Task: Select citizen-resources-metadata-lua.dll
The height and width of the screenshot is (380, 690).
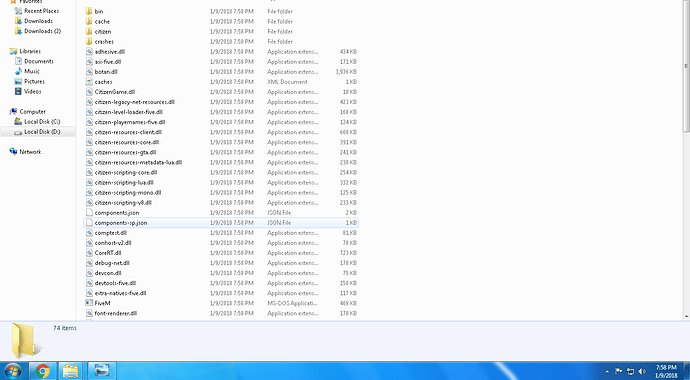Action: pyautogui.click(x=138, y=163)
